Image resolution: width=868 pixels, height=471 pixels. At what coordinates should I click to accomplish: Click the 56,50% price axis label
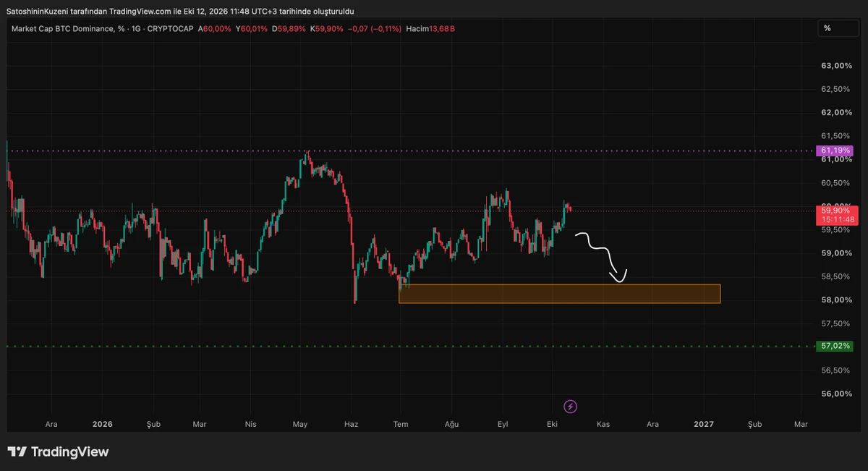(x=836, y=370)
